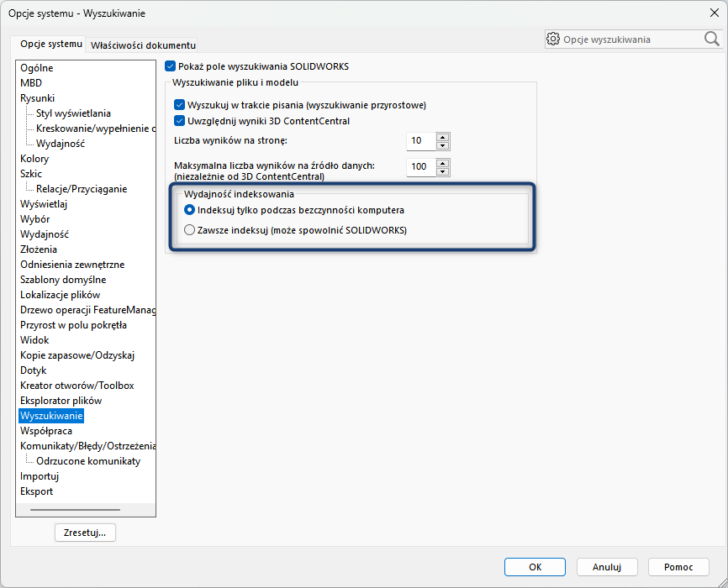
Task: Select 'Relacje/Przyciąganie' under Szic
Action: 82,189
